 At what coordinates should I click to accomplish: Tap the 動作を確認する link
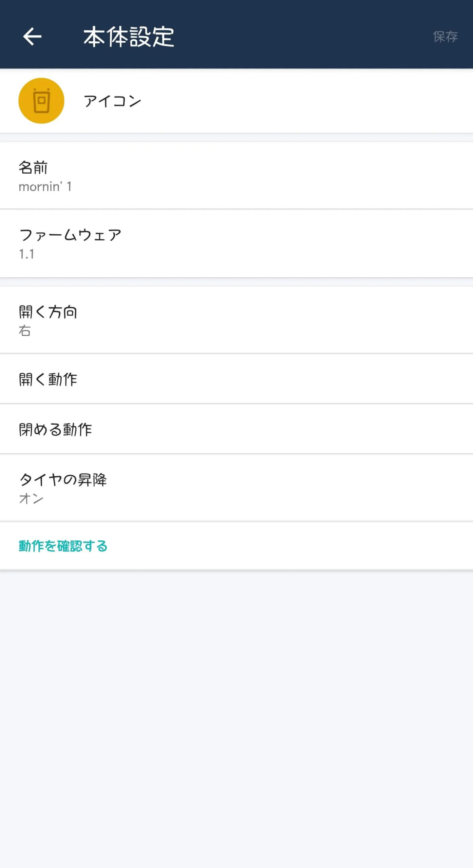(63, 546)
